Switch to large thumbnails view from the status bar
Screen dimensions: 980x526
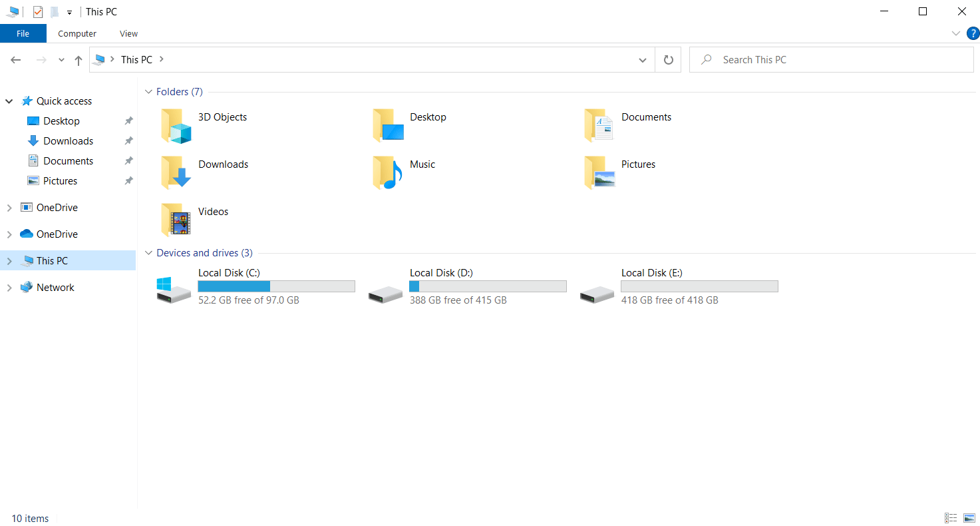[969, 517]
